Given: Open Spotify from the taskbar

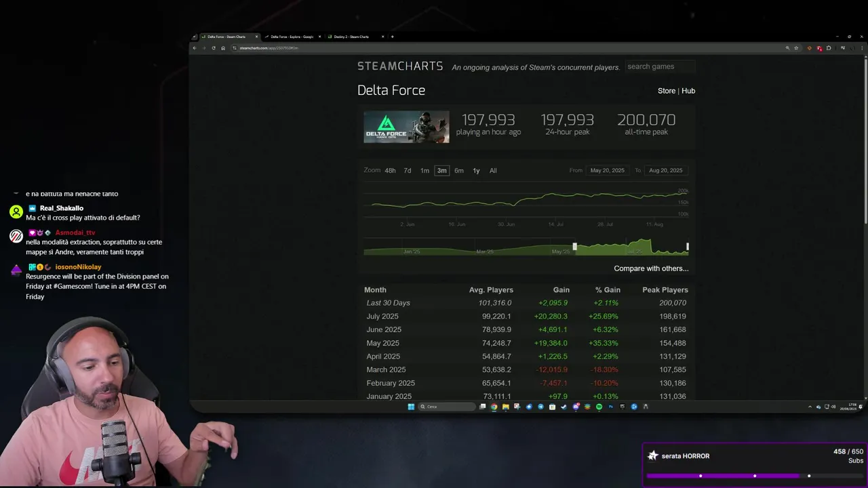Looking at the screenshot, I should (x=599, y=407).
